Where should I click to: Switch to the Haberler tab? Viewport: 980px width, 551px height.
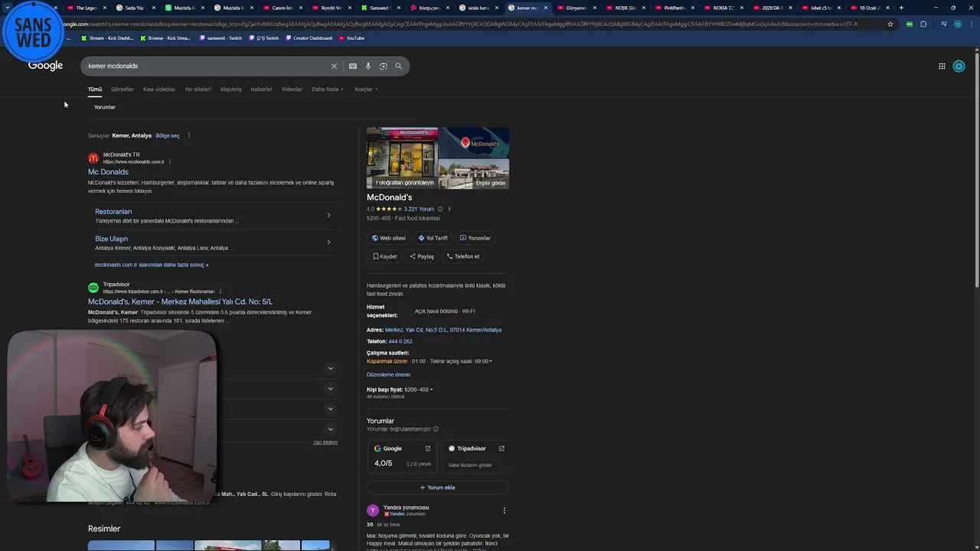pyautogui.click(x=261, y=90)
